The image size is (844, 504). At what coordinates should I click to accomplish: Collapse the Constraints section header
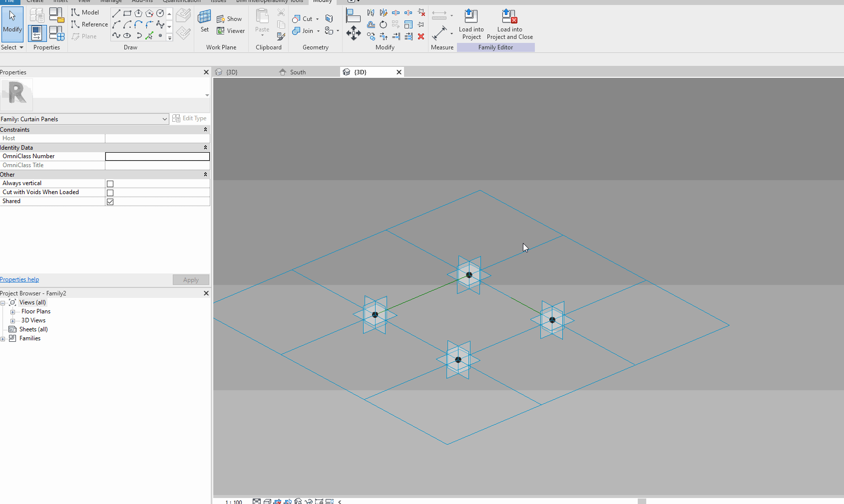click(x=205, y=129)
